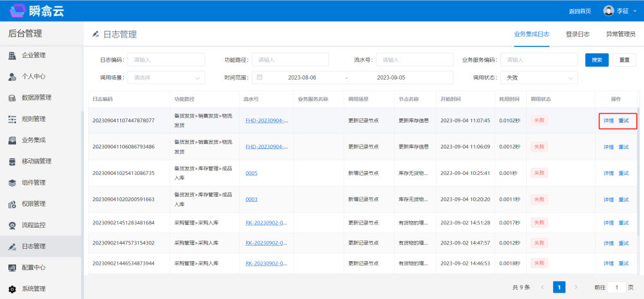This screenshot has width=644, height=299.
Task: Click the 流程监控 monitor icon
Action: [12, 225]
